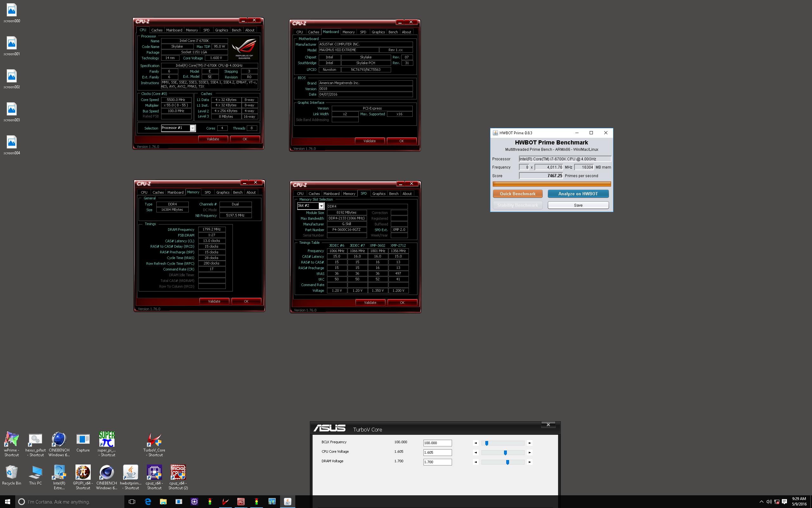Close the TurboV Core window

[548, 425]
